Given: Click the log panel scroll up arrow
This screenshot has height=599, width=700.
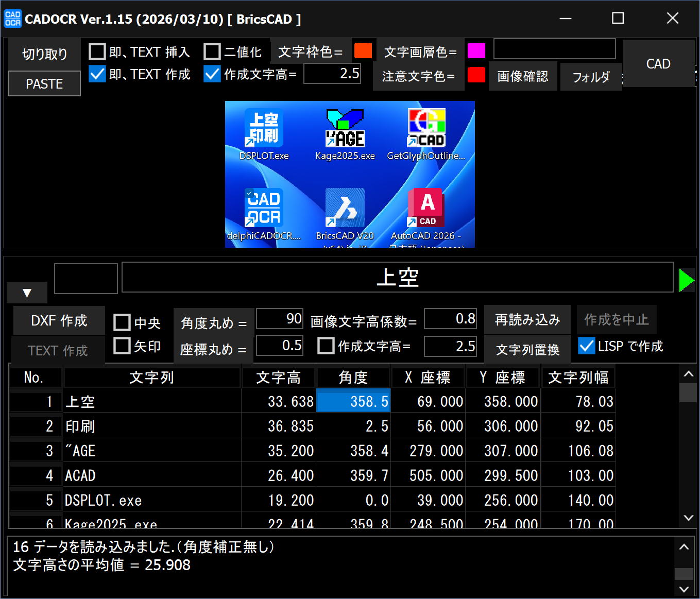Looking at the screenshot, I should pyautogui.click(x=684, y=547).
